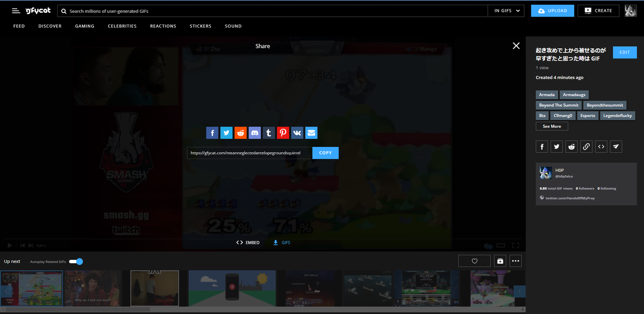Click the Twitter icon in the sidebar
This screenshot has height=314, width=644.
pos(557,146)
